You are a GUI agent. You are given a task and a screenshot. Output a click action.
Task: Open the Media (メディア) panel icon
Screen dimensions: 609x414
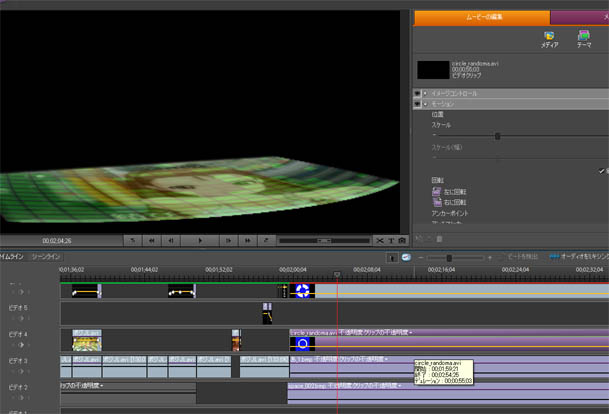549,37
